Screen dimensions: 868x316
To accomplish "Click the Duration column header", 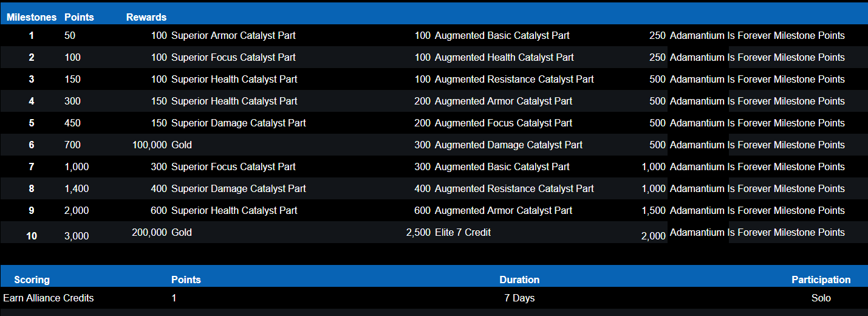I will [x=519, y=280].
